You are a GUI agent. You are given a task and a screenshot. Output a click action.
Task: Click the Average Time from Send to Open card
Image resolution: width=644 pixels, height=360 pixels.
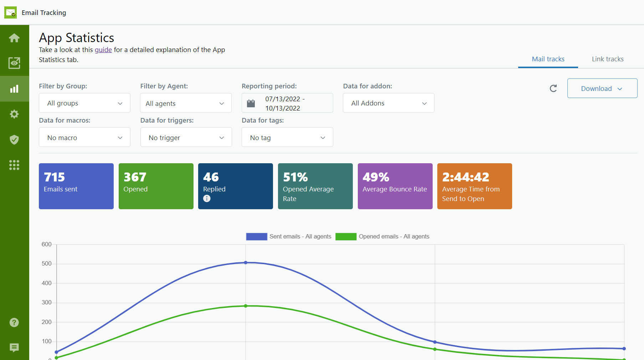475,186
